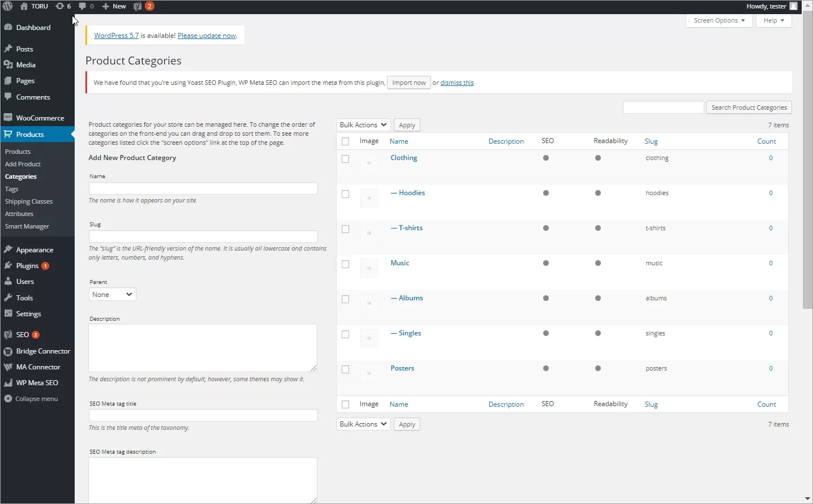The height and width of the screenshot is (504, 813).
Task: Open the comments bubble in the admin bar
Action: click(84, 6)
